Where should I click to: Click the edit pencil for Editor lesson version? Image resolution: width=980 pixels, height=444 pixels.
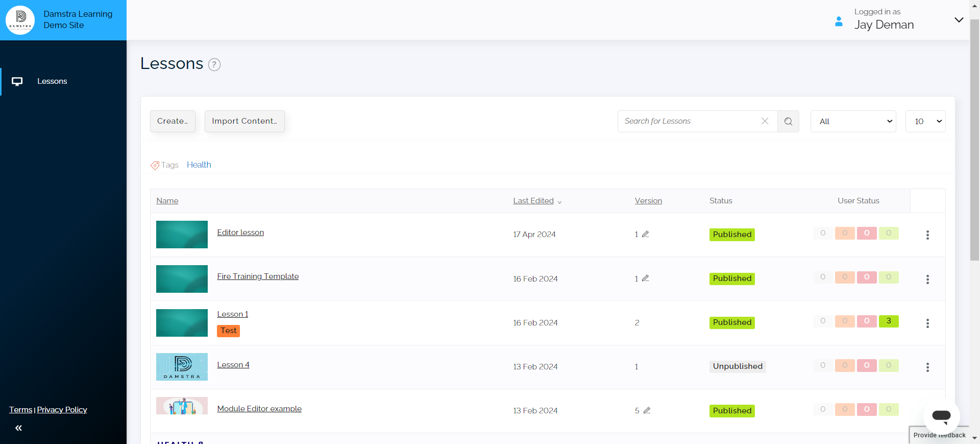point(646,234)
